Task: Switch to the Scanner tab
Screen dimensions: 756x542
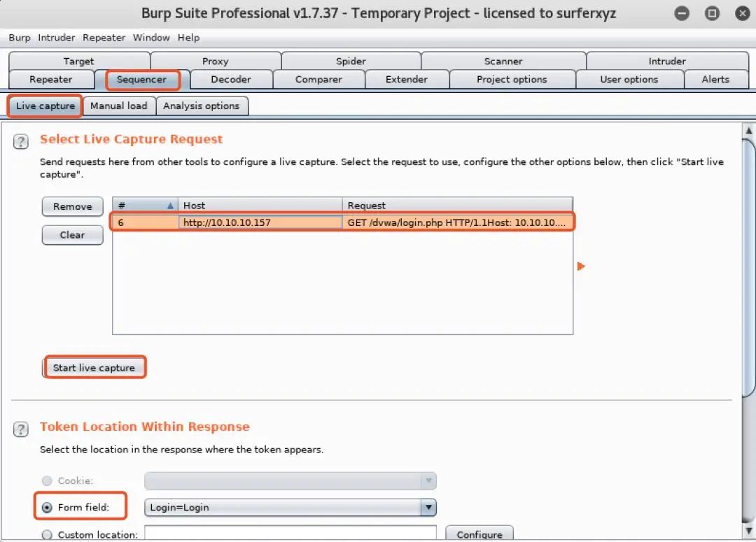Action: (x=503, y=61)
